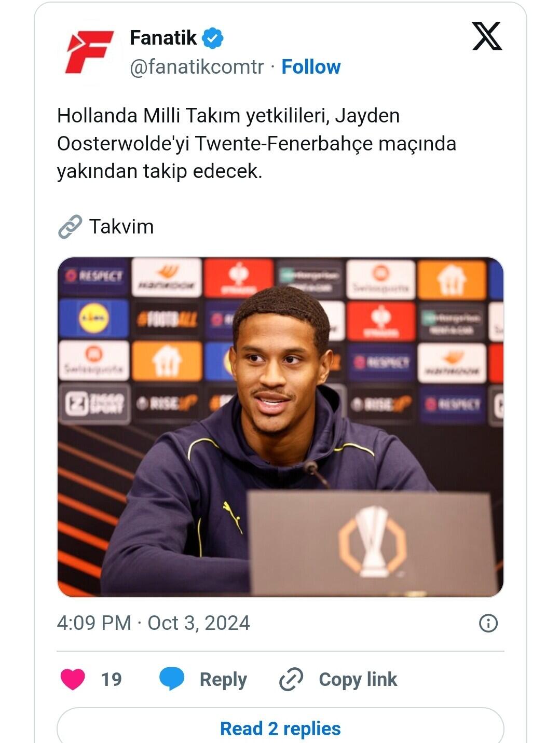Click the blue verified badge
Image resolution: width=560 pixels, height=743 pixels.
(x=213, y=38)
